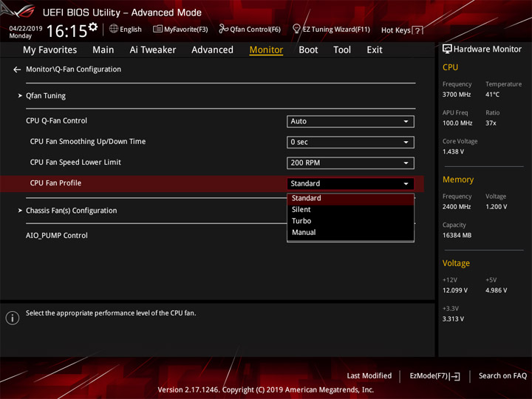Viewport: 532px width, 399px height.
Task: Switch to the Boot tab
Action: [x=308, y=50]
